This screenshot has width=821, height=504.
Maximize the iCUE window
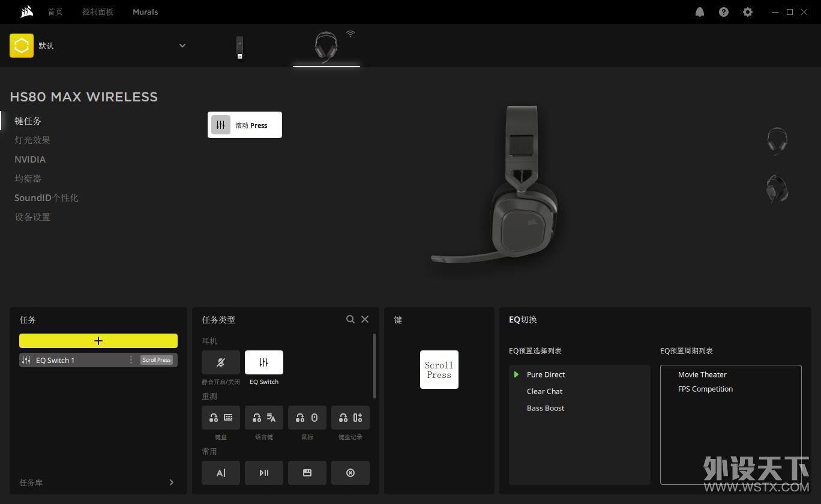790,12
